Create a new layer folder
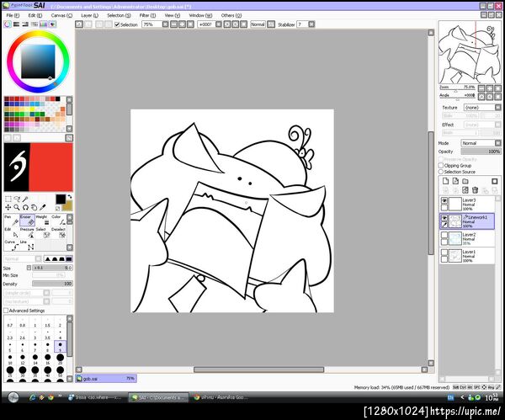The width and height of the screenshot is (505, 420). coord(465,181)
